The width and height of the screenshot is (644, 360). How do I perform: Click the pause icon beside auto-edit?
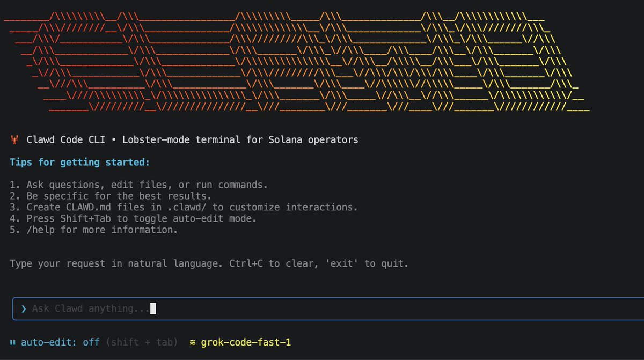[12, 342]
